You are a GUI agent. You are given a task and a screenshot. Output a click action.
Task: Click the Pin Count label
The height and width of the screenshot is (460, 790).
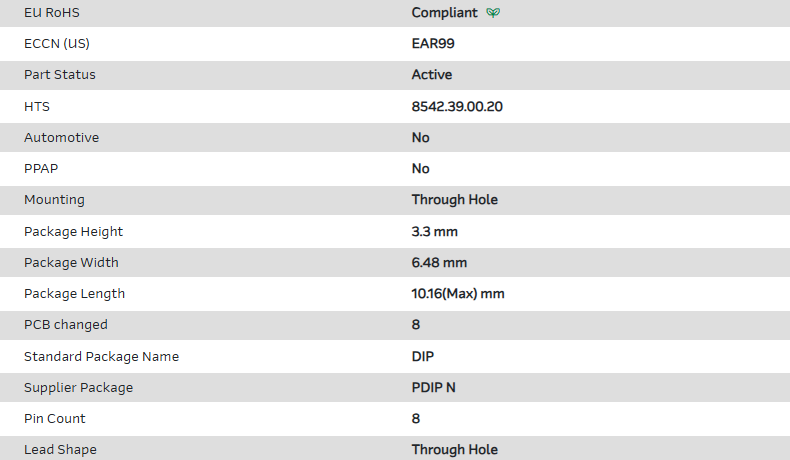point(55,419)
